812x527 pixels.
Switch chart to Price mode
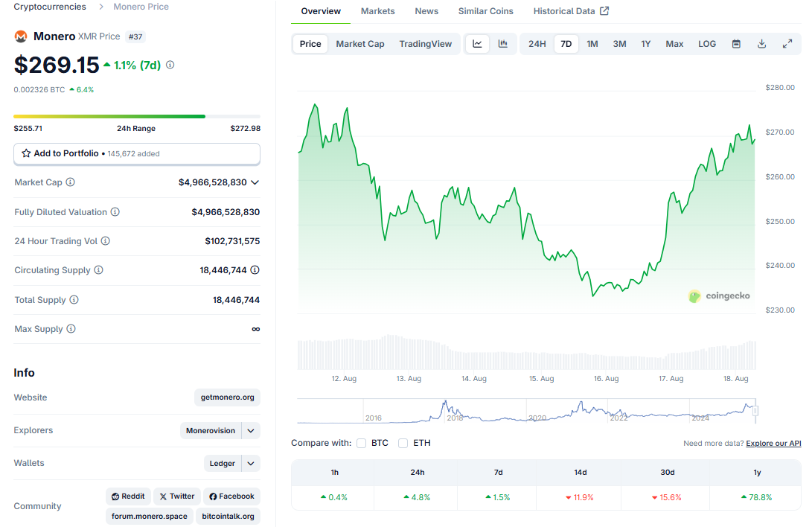(310, 44)
